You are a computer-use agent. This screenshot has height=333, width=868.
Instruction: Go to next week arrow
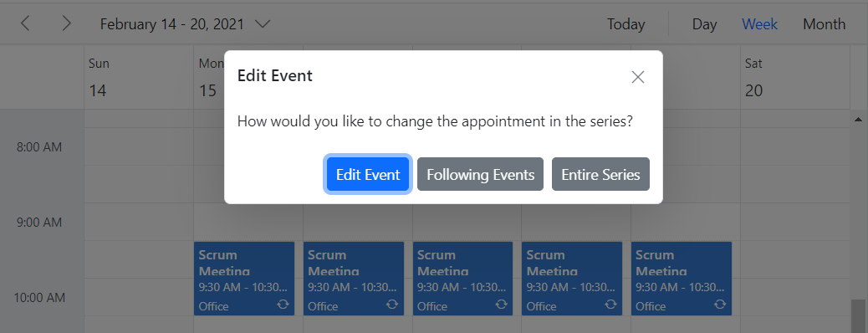click(x=66, y=23)
